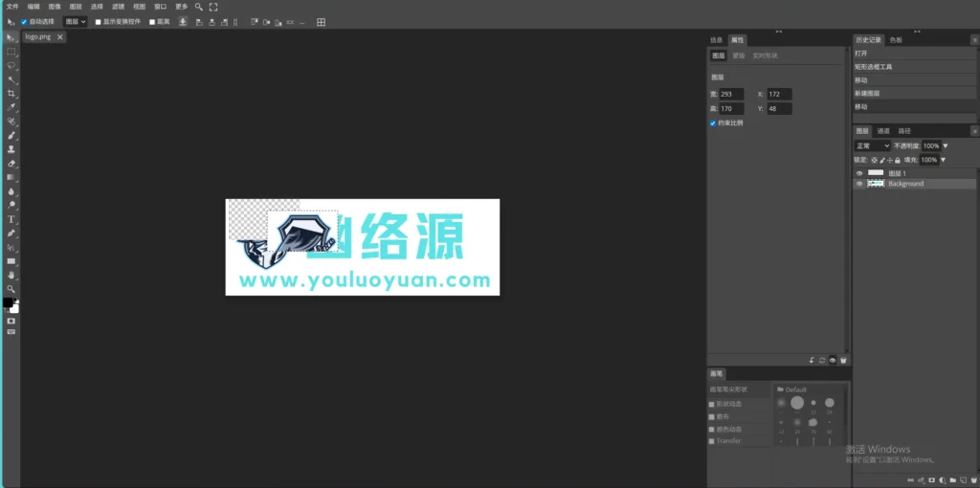Hide 图层 1 via eye icon
Screen dimensions: 980x488
click(x=859, y=173)
